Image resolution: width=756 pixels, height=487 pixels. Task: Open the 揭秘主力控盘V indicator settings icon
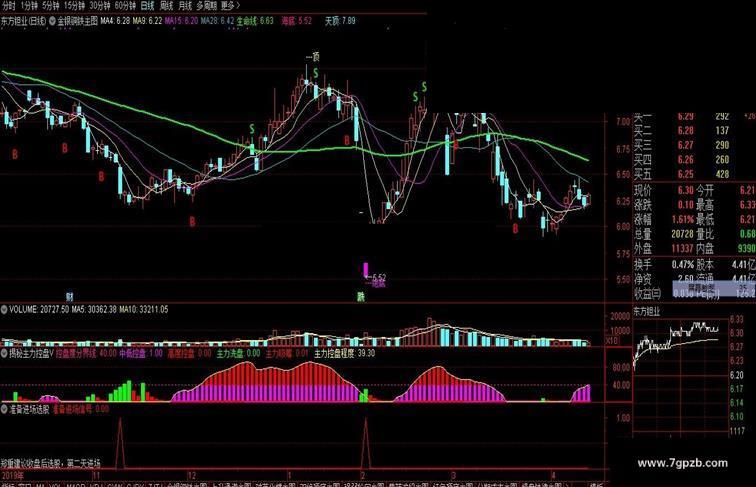click(4, 353)
